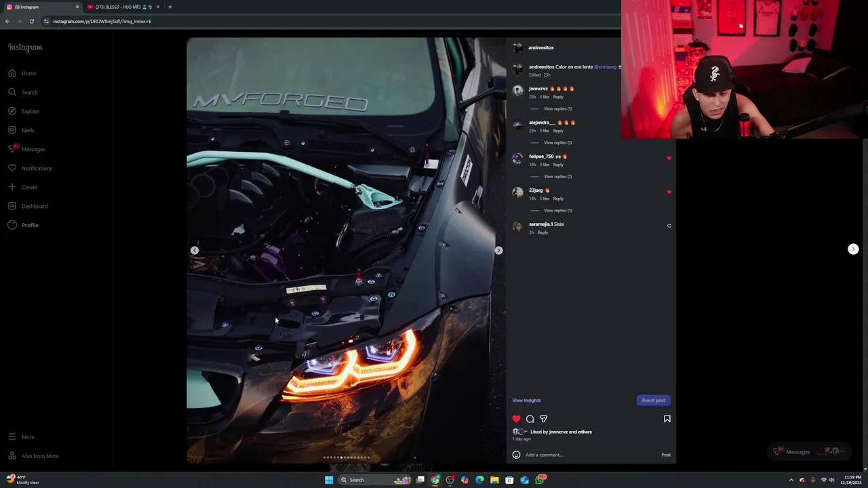Click the Instagram logo

(25, 47)
